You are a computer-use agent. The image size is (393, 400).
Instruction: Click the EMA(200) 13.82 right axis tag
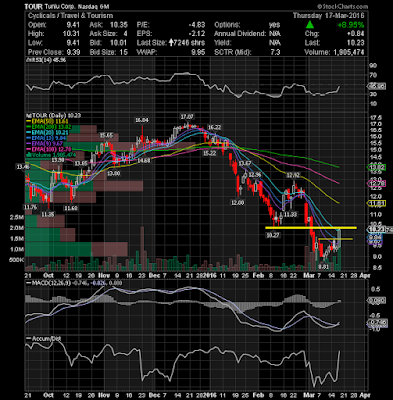376,167
